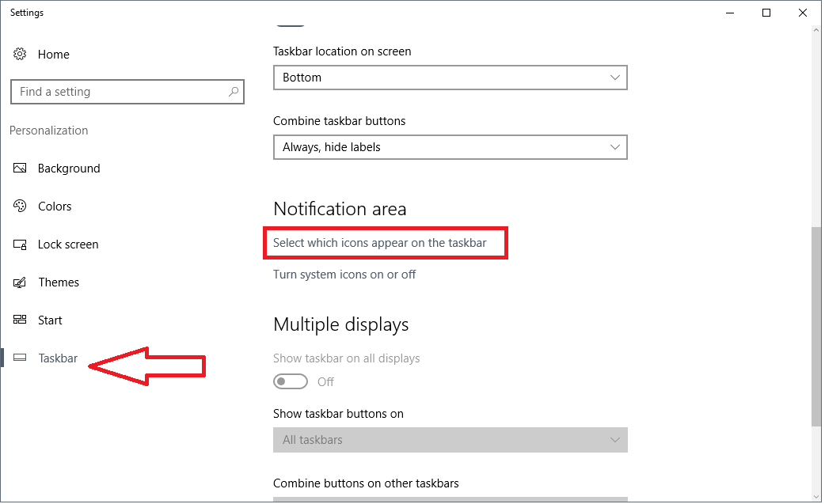Click the Start menu settings icon
This screenshot has height=504, width=825.
click(19, 320)
